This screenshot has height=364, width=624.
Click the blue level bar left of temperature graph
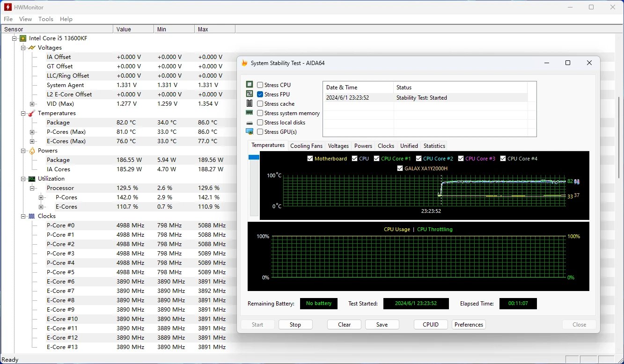pos(254,158)
